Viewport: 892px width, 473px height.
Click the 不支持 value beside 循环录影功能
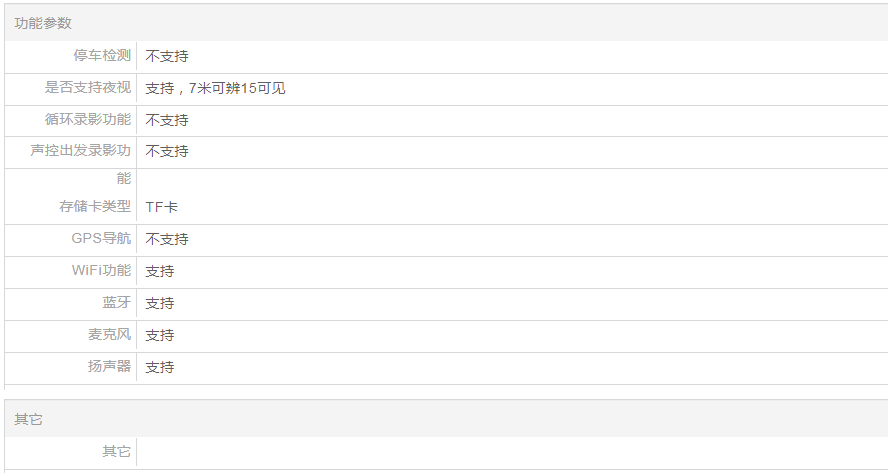tap(167, 120)
